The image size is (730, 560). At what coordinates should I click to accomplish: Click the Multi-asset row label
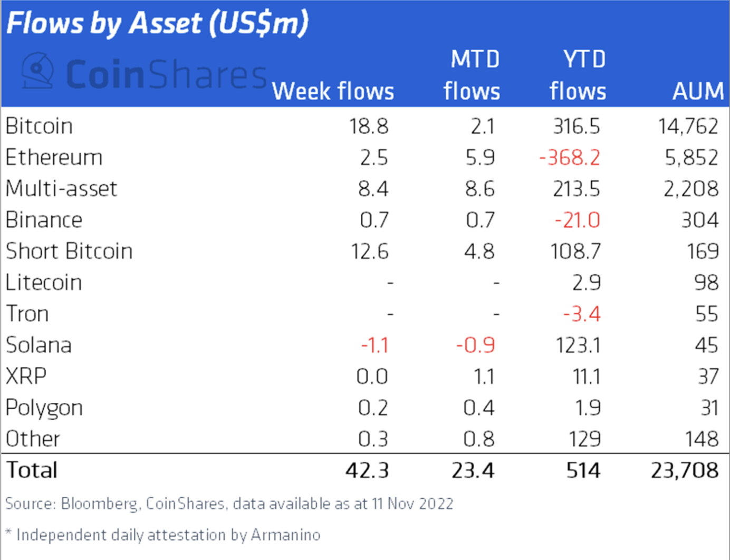pyautogui.click(x=61, y=189)
